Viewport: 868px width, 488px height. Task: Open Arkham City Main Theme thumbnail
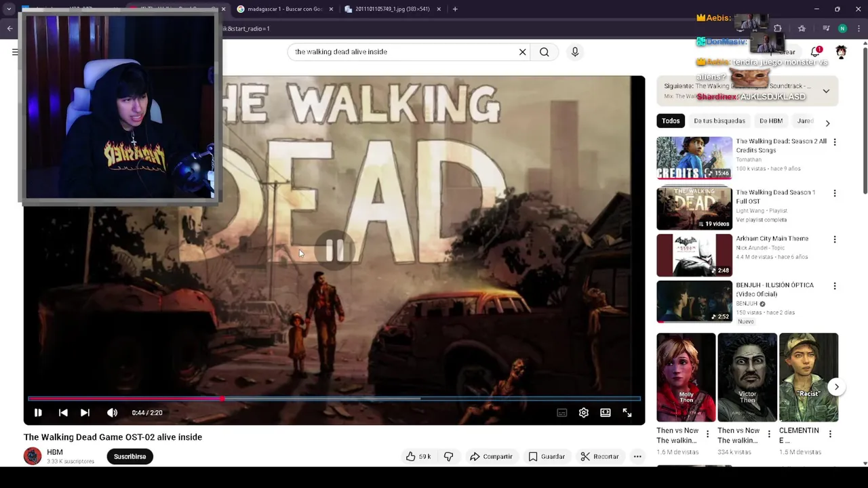[694, 255]
